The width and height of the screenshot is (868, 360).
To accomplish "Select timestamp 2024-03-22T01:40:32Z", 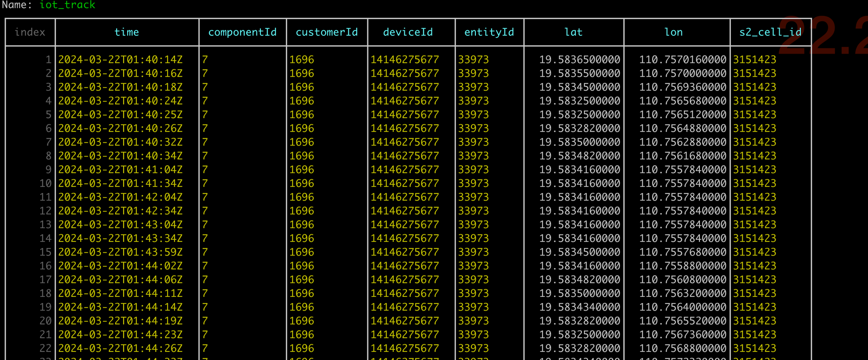I will pyautogui.click(x=121, y=142).
